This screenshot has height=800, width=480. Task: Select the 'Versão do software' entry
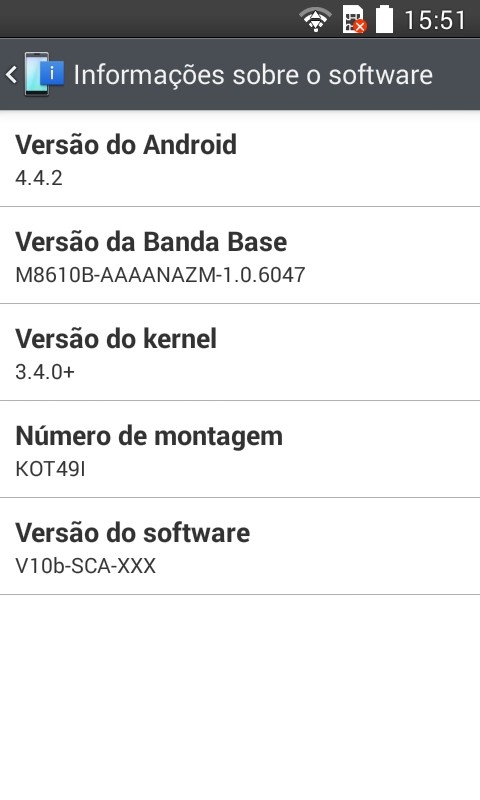coord(240,546)
